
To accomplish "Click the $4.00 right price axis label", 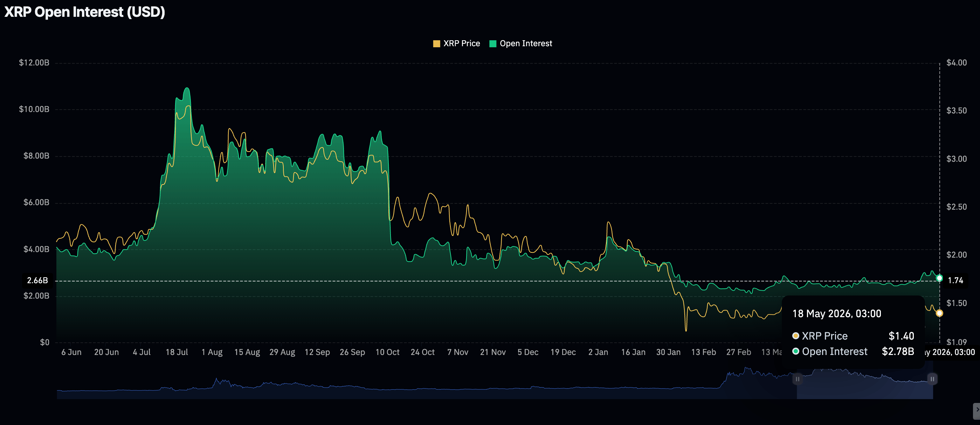I will [957, 63].
